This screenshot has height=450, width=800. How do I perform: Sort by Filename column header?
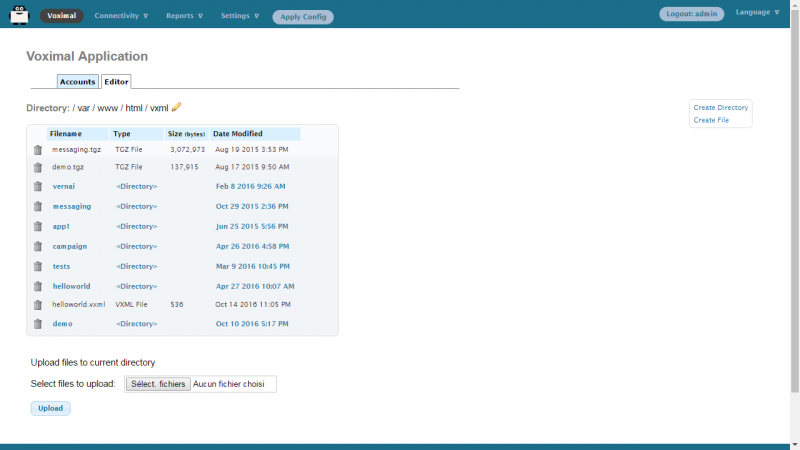click(78, 134)
